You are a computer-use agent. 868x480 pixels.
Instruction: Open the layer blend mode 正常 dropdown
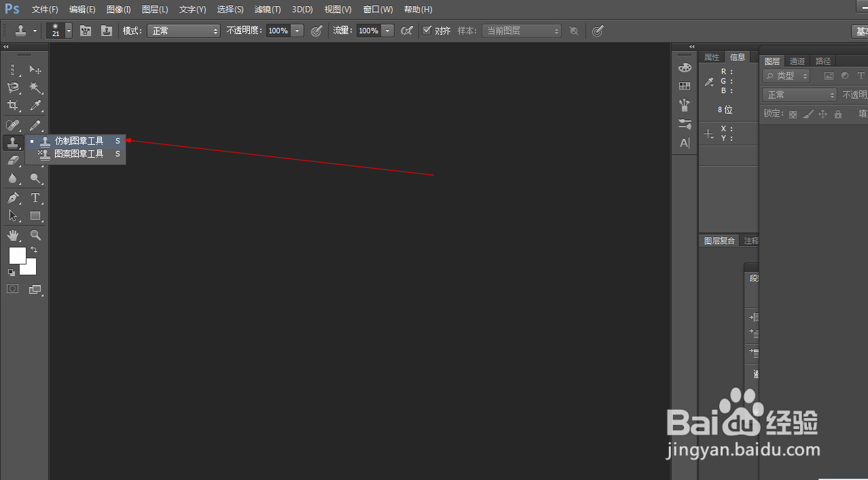[x=800, y=95]
